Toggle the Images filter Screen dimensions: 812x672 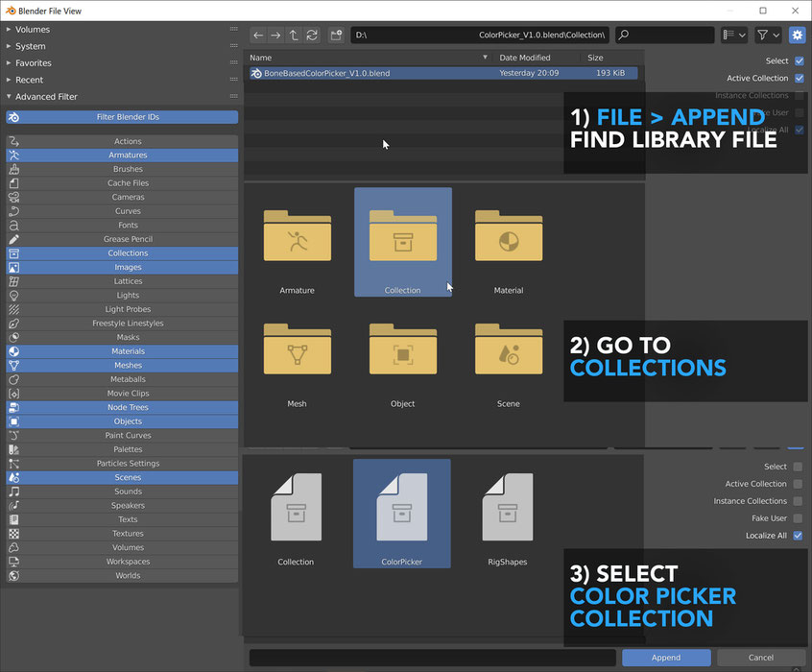click(x=122, y=267)
